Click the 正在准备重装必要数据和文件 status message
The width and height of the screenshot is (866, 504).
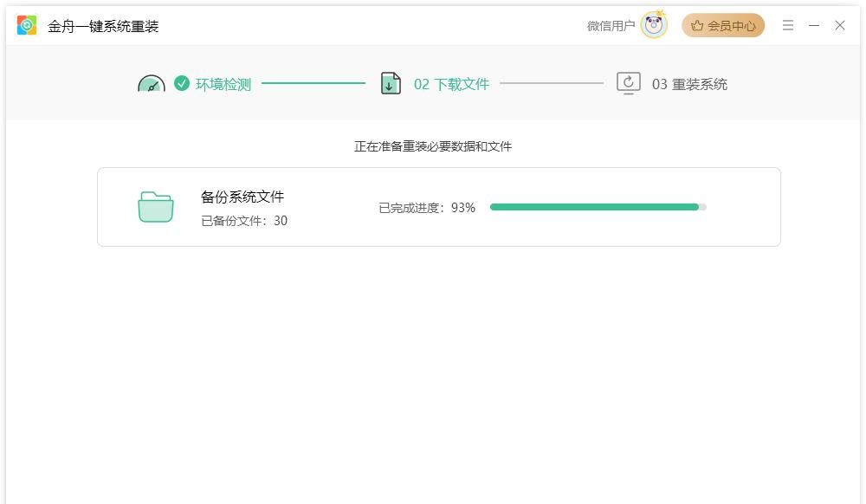[x=432, y=145]
